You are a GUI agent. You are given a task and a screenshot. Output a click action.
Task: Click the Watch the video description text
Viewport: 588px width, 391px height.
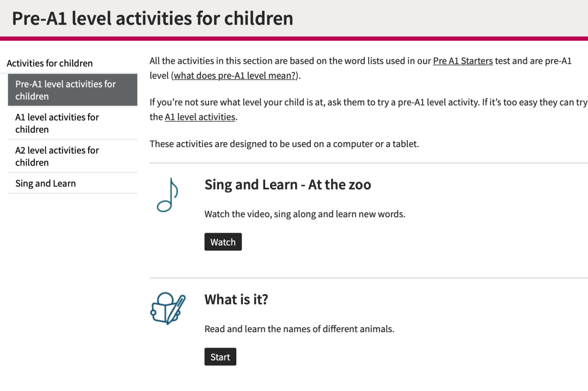305,214
